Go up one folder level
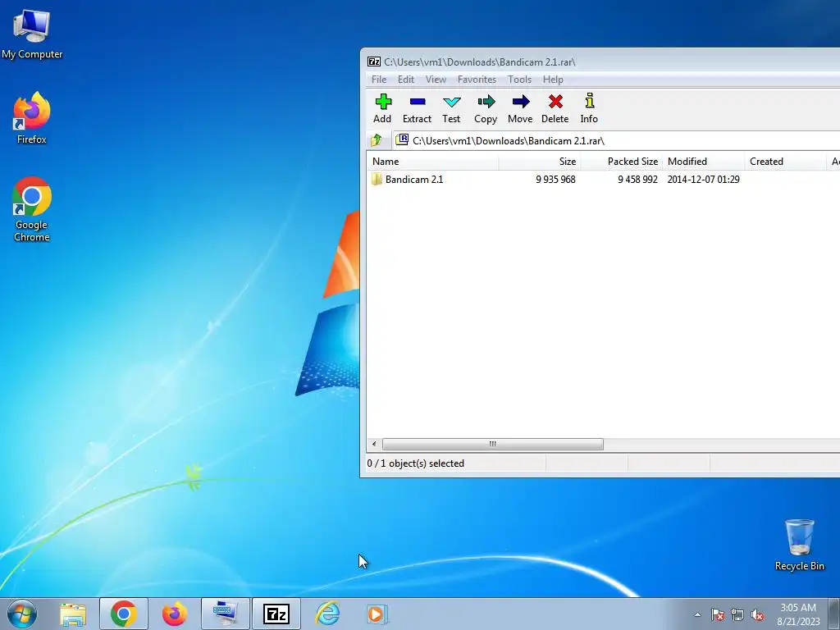Viewport: 840px width, 630px height. (x=376, y=140)
